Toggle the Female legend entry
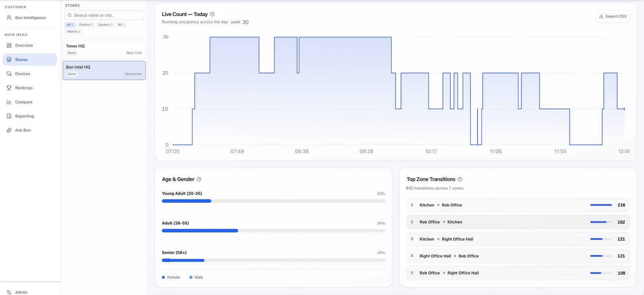 click(x=171, y=277)
